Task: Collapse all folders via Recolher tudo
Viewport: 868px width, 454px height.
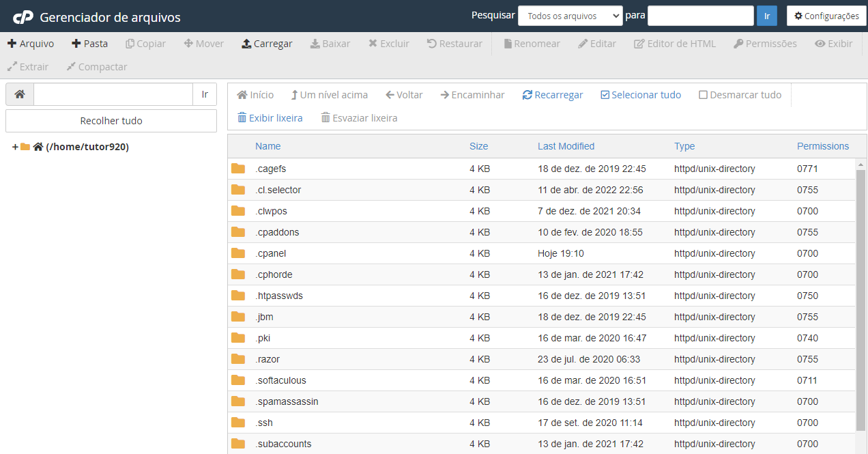Action: [111, 121]
